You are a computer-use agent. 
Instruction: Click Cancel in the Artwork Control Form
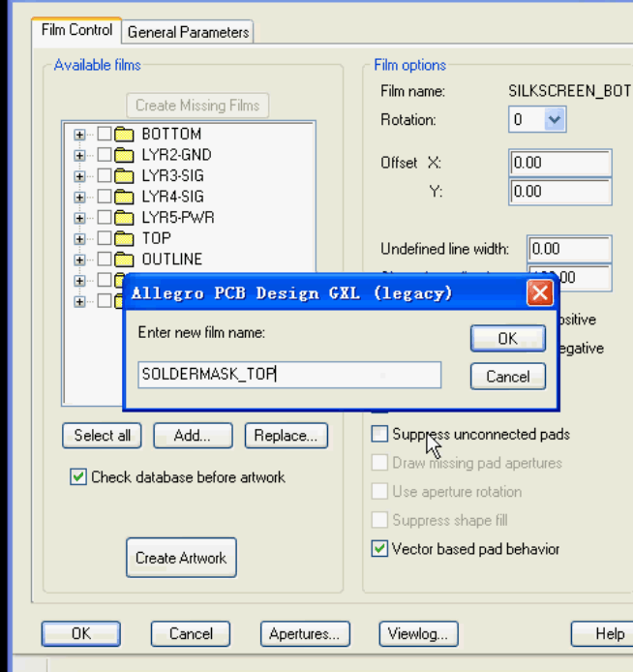(x=191, y=633)
